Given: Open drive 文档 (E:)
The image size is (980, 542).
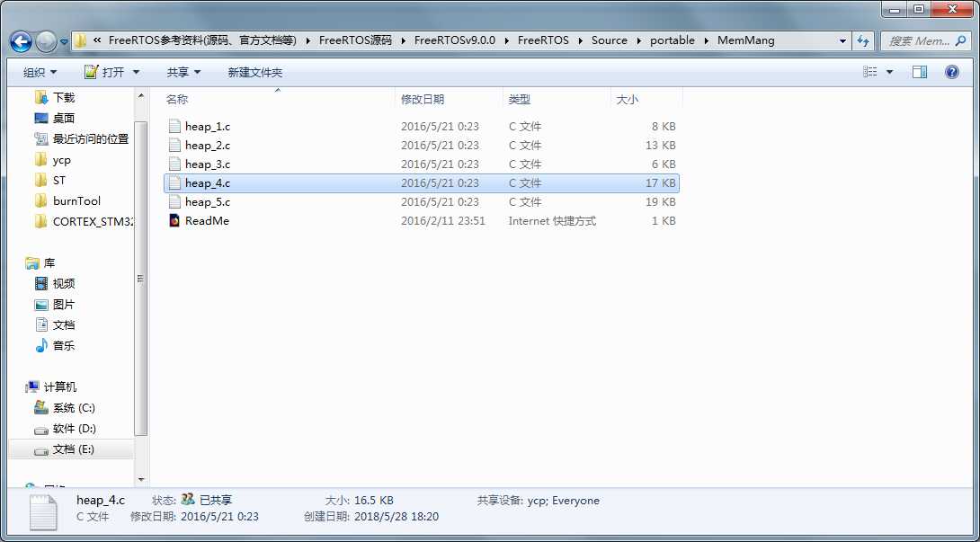Looking at the screenshot, I should [x=65, y=449].
